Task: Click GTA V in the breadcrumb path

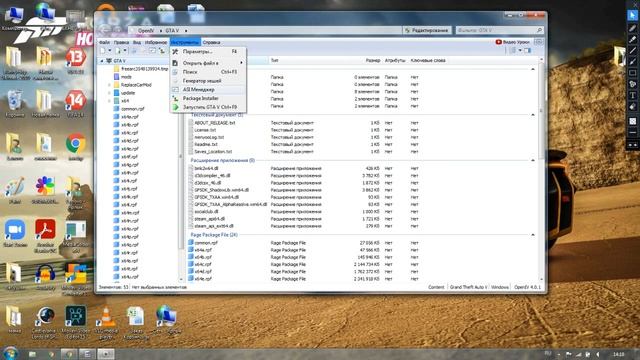Action: tap(172, 31)
